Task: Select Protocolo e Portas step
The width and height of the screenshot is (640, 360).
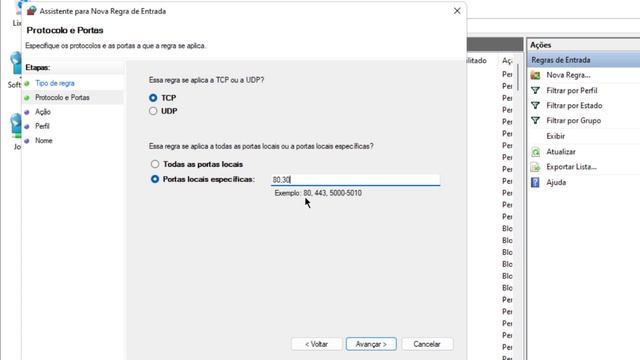Action: pos(62,98)
